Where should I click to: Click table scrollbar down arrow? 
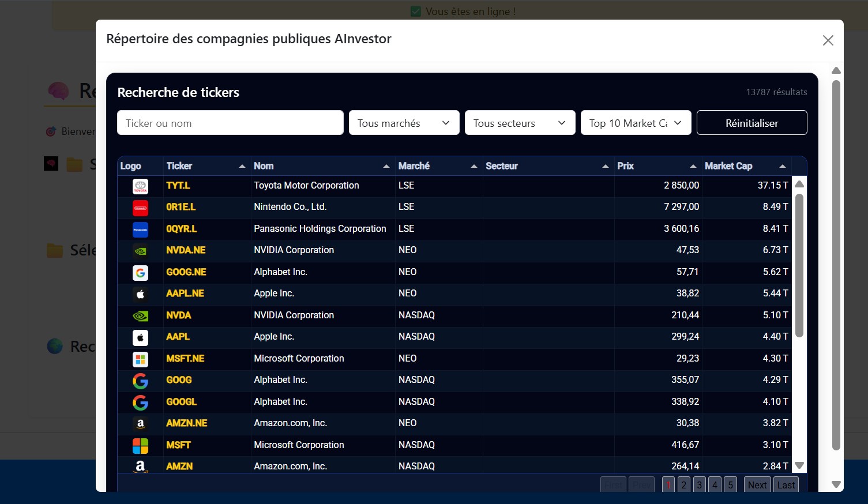799,465
